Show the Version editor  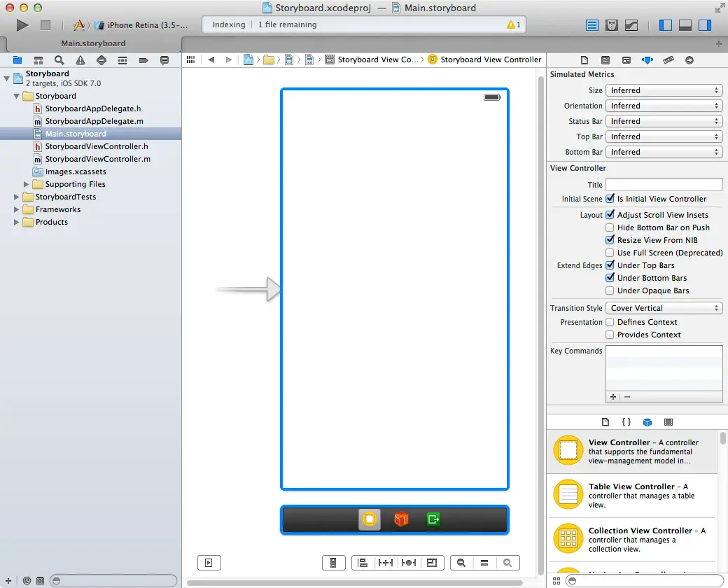click(x=631, y=25)
